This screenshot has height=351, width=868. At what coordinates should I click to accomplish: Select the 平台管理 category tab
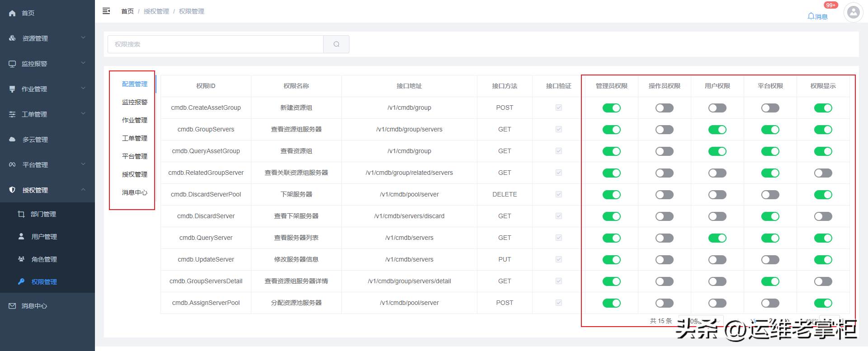(x=135, y=156)
